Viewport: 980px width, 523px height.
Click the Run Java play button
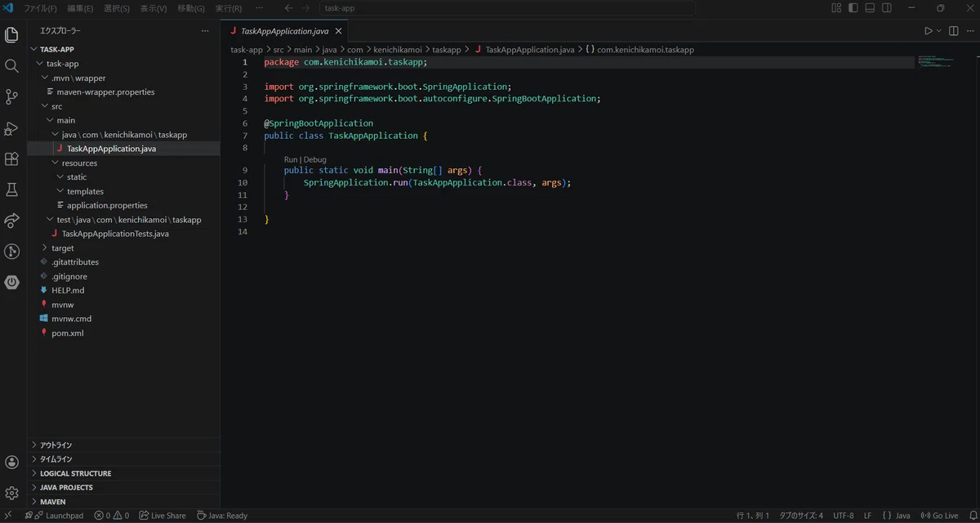tap(928, 31)
